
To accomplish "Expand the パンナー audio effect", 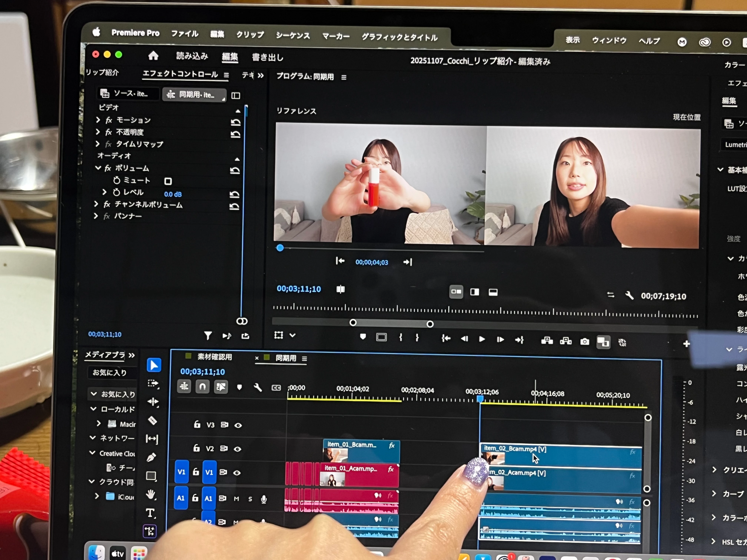I will pos(96,216).
